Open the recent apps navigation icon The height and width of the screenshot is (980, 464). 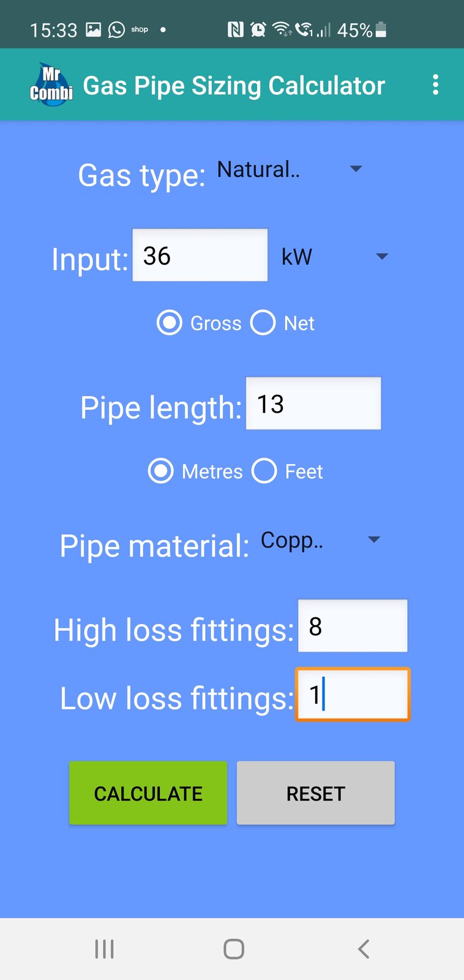pyautogui.click(x=105, y=949)
